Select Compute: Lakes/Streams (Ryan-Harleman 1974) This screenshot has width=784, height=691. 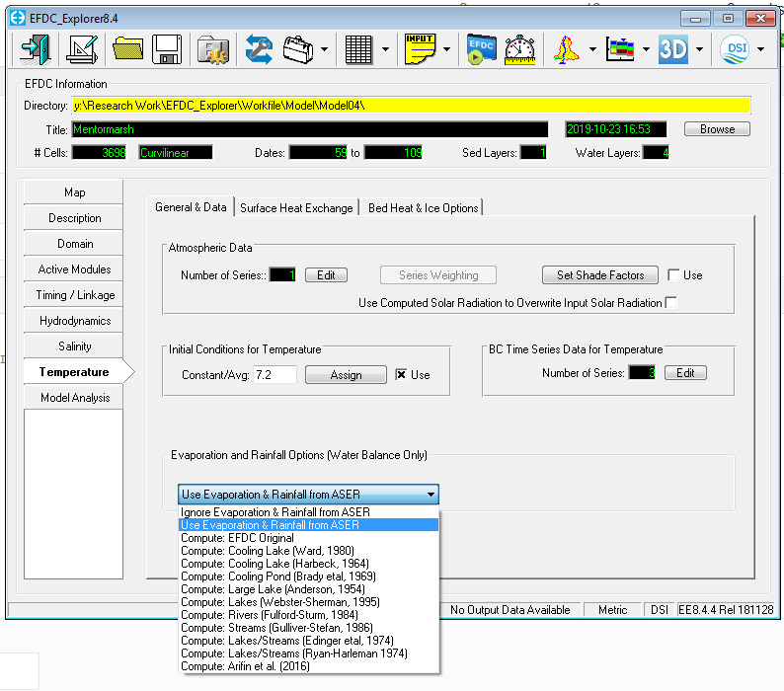308,653
